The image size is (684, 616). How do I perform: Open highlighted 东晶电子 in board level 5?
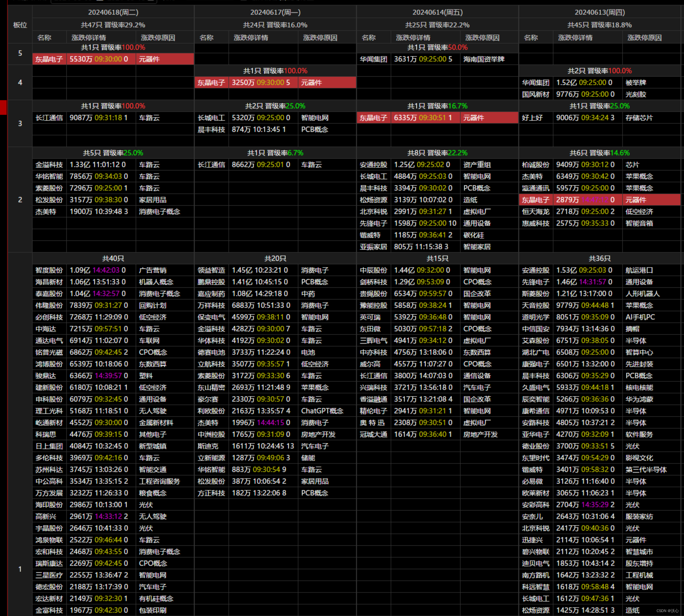click(49, 59)
